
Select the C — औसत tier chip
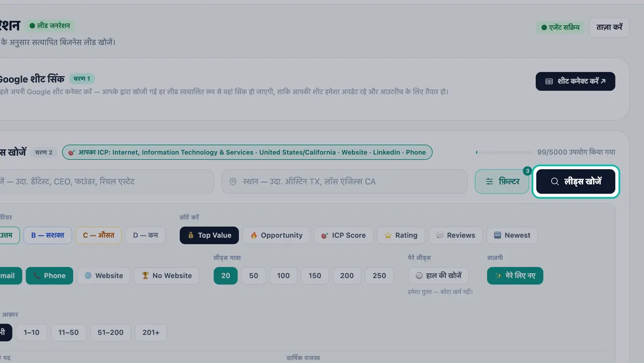click(99, 235)
